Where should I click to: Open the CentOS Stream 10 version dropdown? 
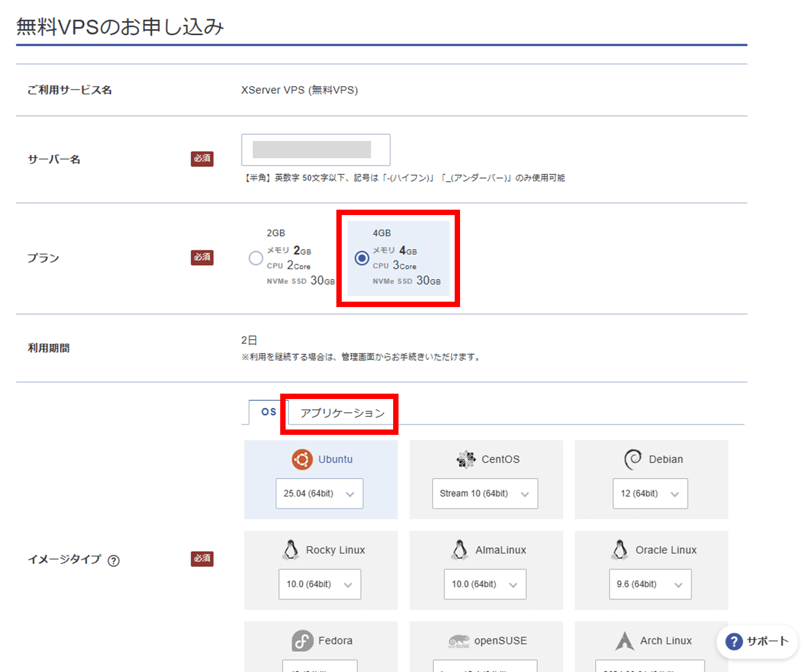click(x=485, y=493)
